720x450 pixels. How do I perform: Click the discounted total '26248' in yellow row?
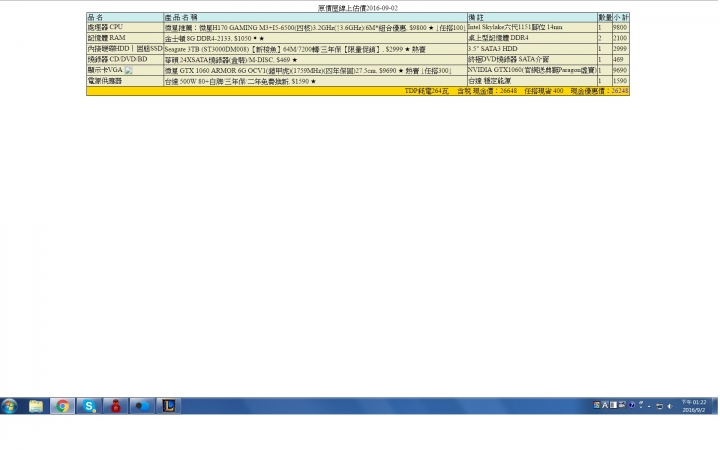pyautogui.click(x=620, y=91)
